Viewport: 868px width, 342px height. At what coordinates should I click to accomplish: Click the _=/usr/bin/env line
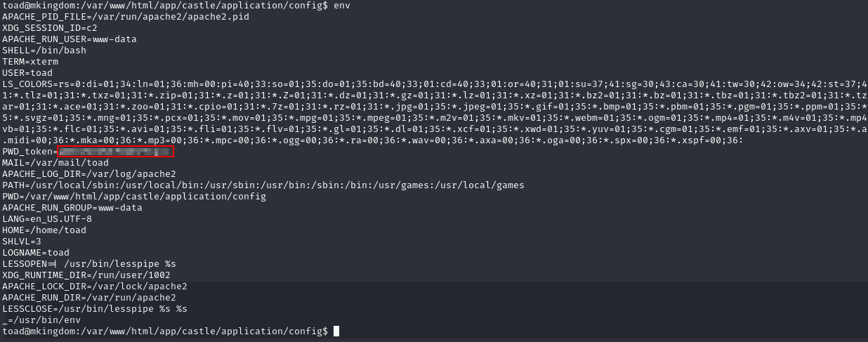(41, 320)
